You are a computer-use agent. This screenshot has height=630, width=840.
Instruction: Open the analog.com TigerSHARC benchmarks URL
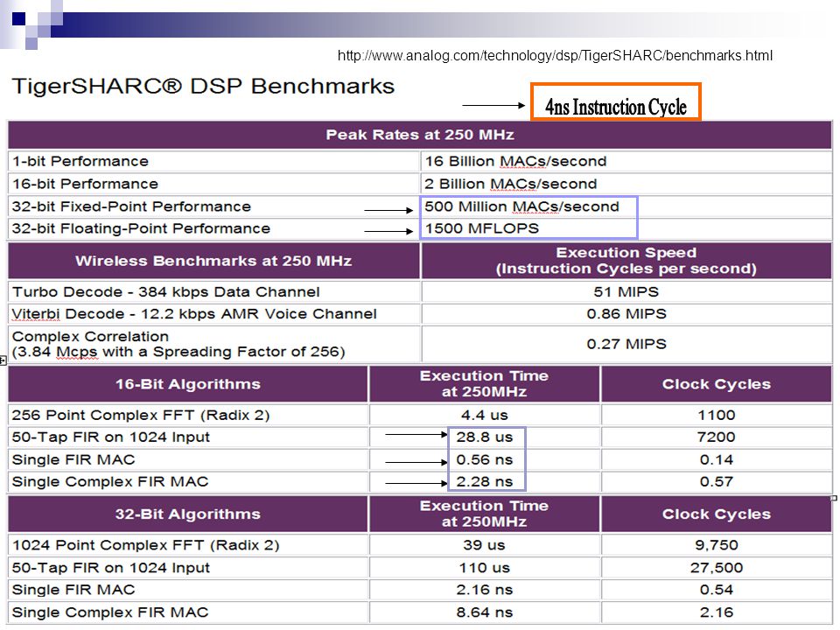pos(555,55)
